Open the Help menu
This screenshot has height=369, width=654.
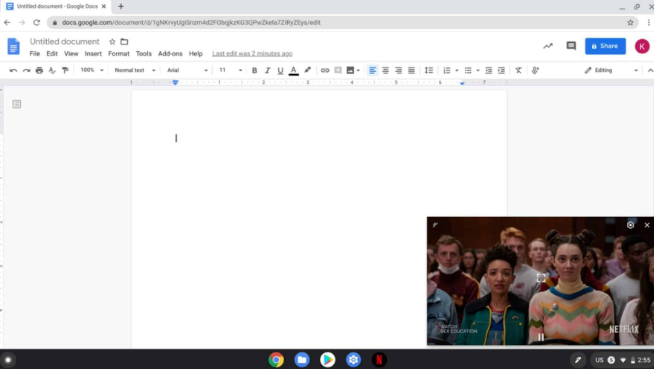(196, 54)
